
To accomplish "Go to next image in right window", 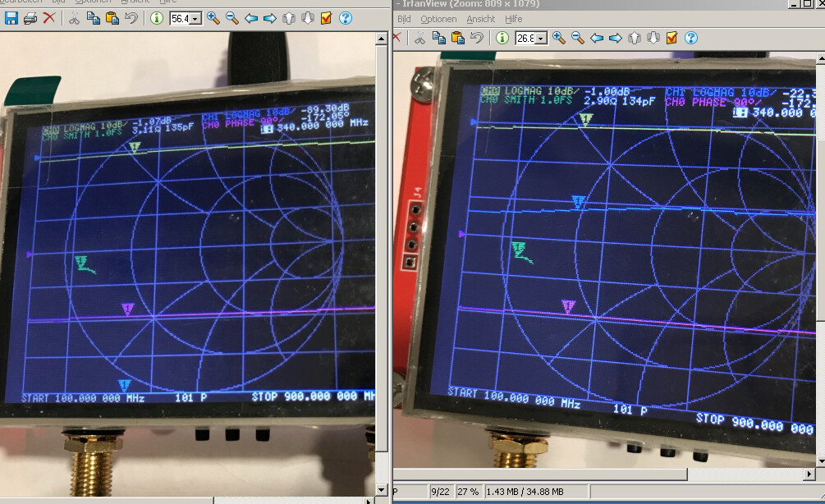I will pyautogui.click(x=616, y=38).
